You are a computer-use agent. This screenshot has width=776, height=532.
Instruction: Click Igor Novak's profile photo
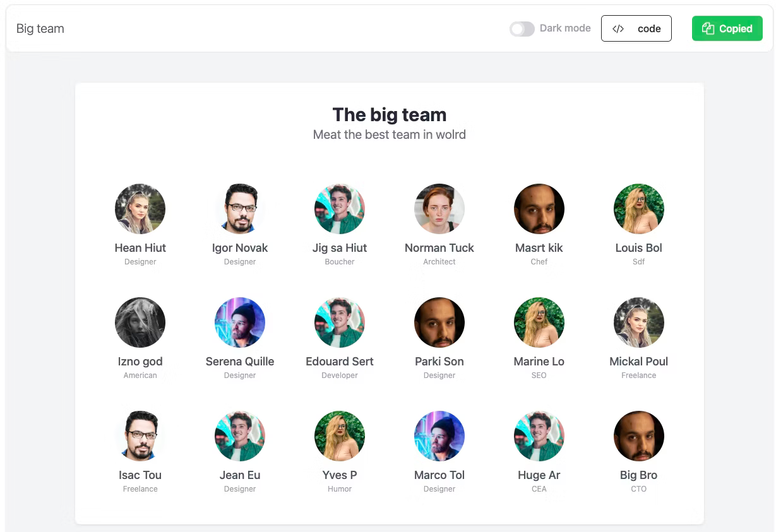[x=240, y=209]
